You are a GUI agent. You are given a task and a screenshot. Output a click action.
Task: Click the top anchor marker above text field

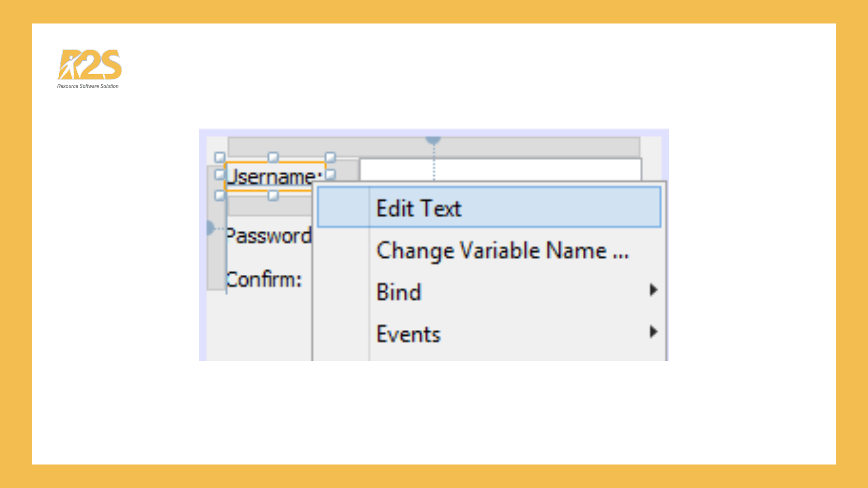coord(433,141)
